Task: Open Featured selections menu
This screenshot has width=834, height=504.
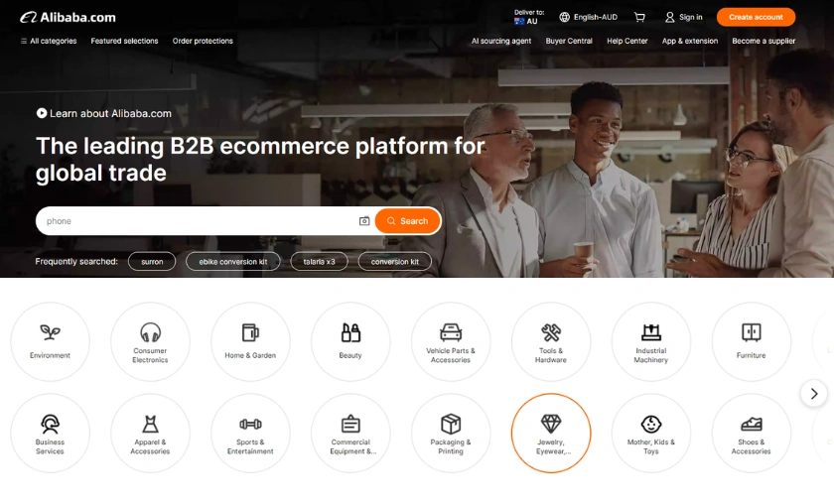Action: [x=124, y=41]
